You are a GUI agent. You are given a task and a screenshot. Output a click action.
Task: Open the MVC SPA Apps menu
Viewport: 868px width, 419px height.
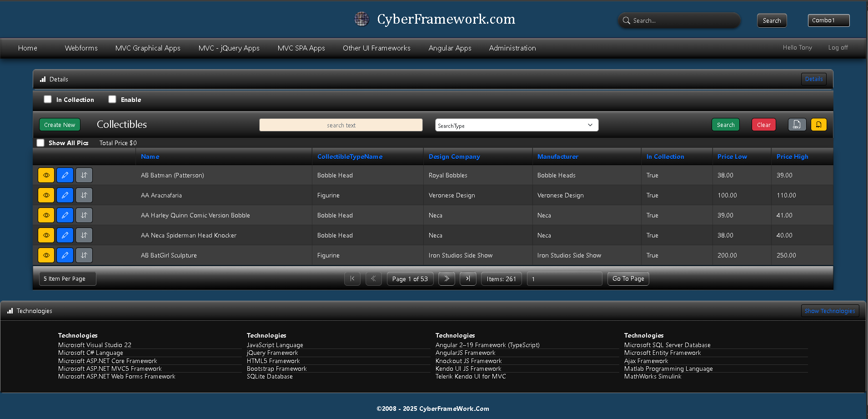click(x=301, y=48)
